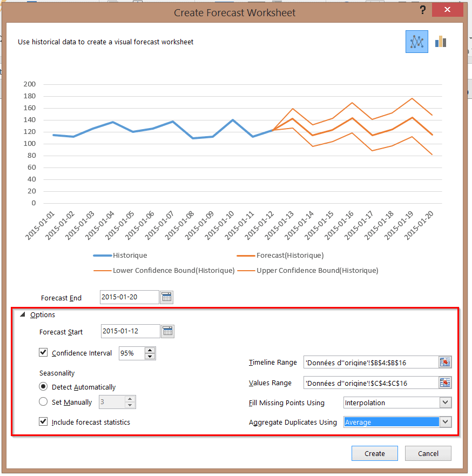472x476 pixels.
Task: Close the Create Forecast Worksheet dialog
Action: pos(448,10)
